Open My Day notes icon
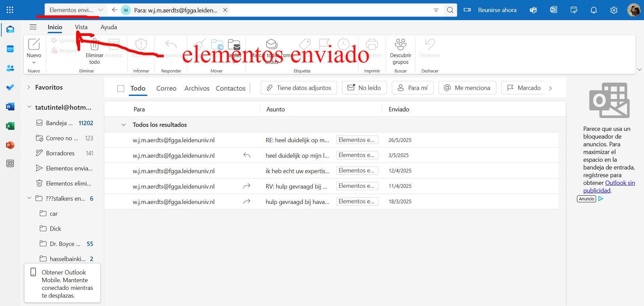The width and height of the screenshot is (644, 306). click(574, 10)
